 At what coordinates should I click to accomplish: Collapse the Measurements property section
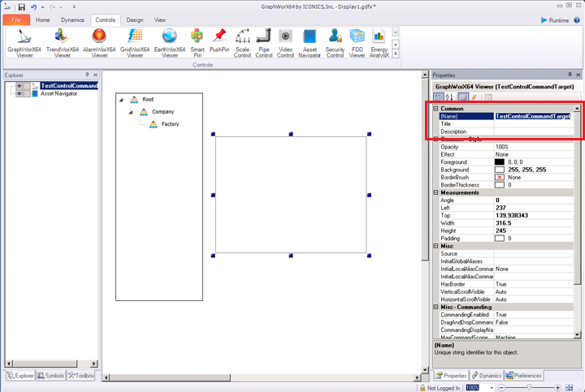pyautogui.click(x=435, y=192)
